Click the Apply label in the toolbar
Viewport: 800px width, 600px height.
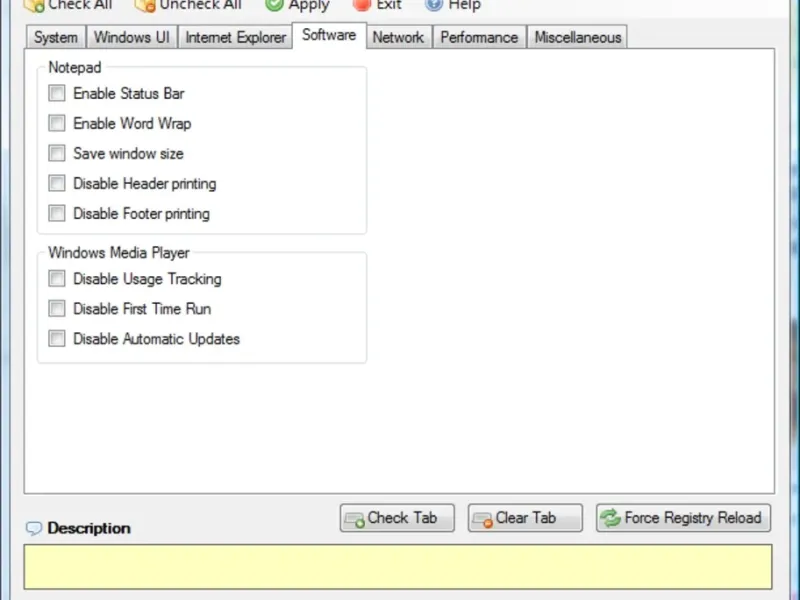point(309,5)
